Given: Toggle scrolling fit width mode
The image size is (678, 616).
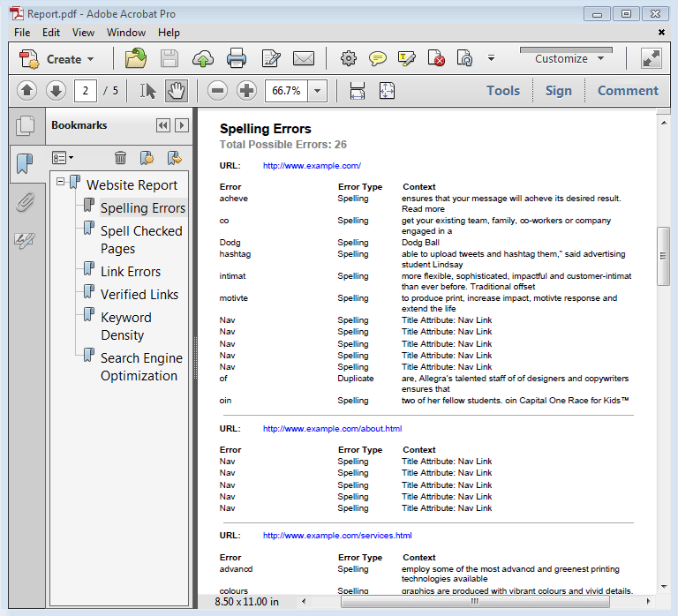Looking at the screenshot, I should [358, 91].
